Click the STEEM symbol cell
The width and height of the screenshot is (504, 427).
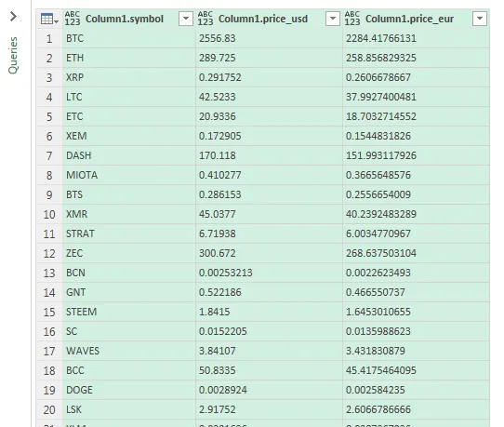click(x=129, y=312)
